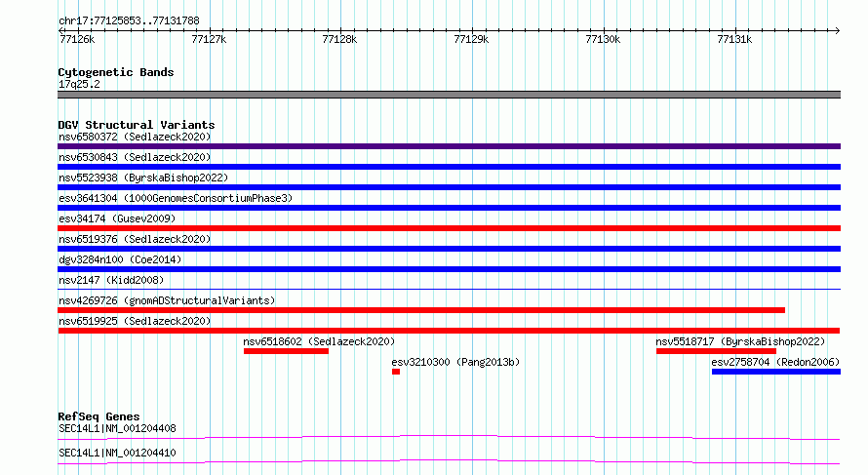Click the ruler's left arrowhead
The width and height of the screenshot is (868, 475).
tap(60, 30)
